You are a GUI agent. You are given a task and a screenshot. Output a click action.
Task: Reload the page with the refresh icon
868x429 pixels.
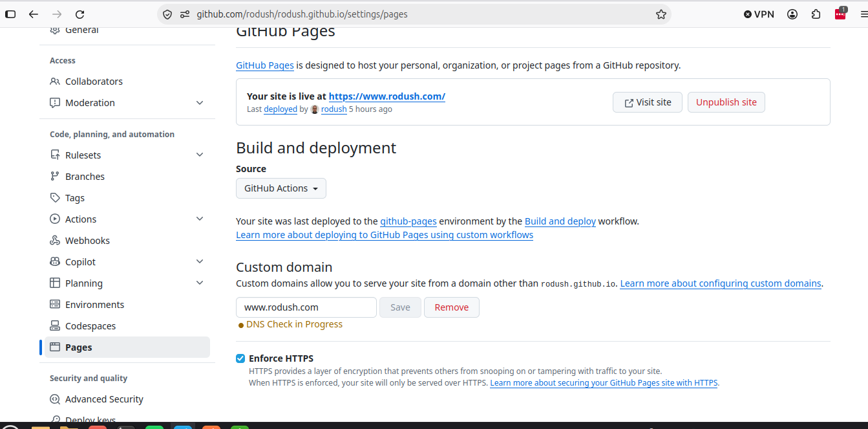(80, 14)
